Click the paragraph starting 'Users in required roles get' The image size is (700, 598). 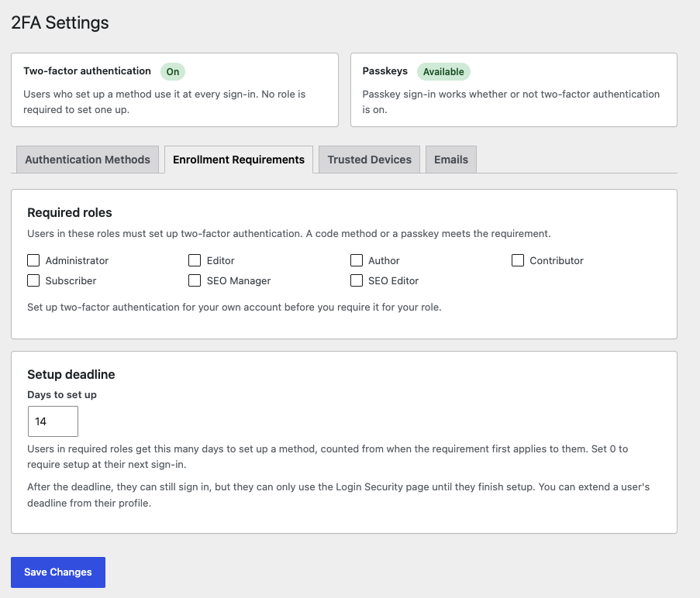point(328,457)
